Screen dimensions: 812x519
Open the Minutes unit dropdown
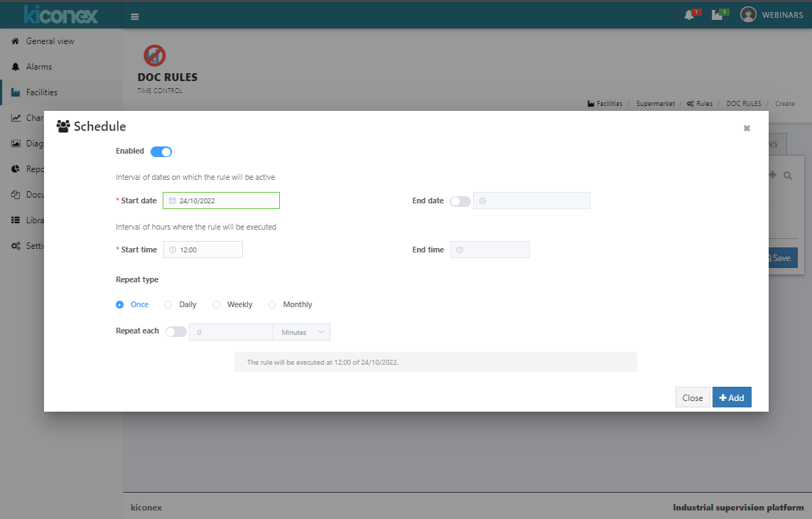coord(301,332)
